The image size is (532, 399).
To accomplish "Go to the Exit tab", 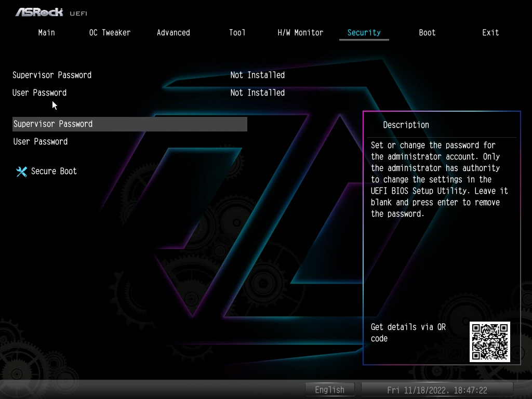I will tap(490, 33).
